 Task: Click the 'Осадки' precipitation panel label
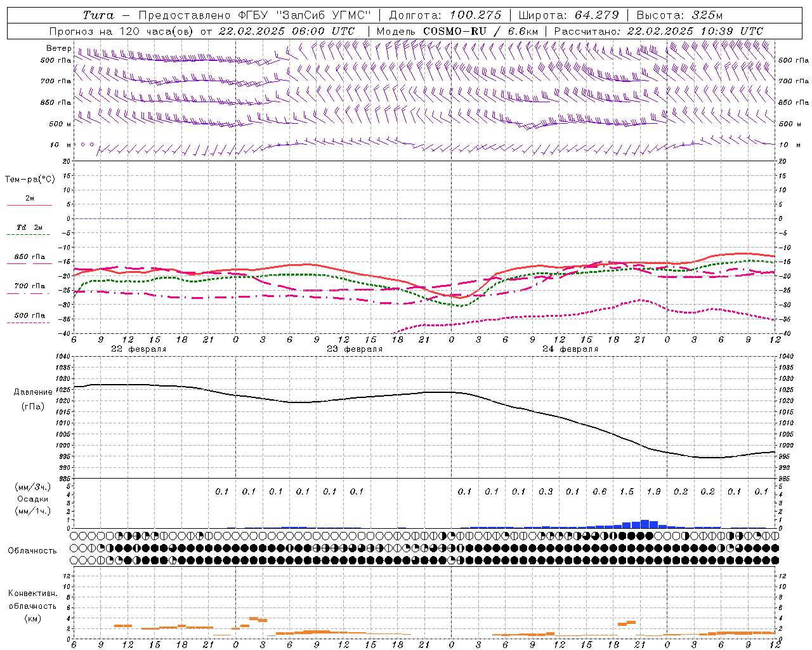click(33, 499)
